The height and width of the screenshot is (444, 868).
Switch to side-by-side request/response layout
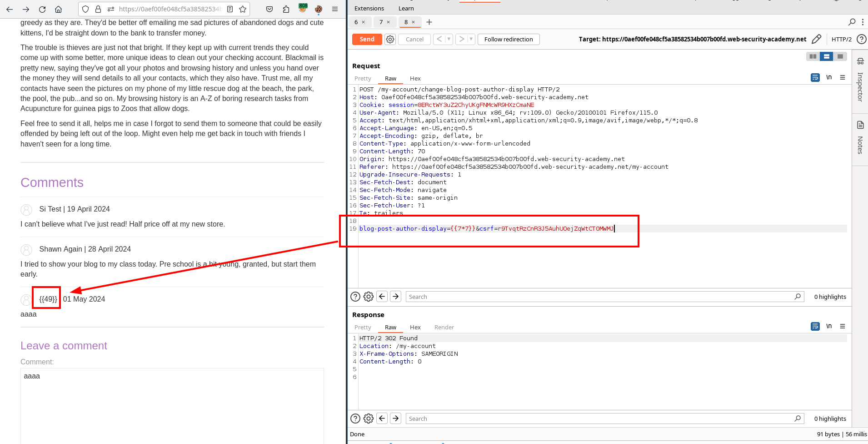pyautogui.click(x=813, y=56)
